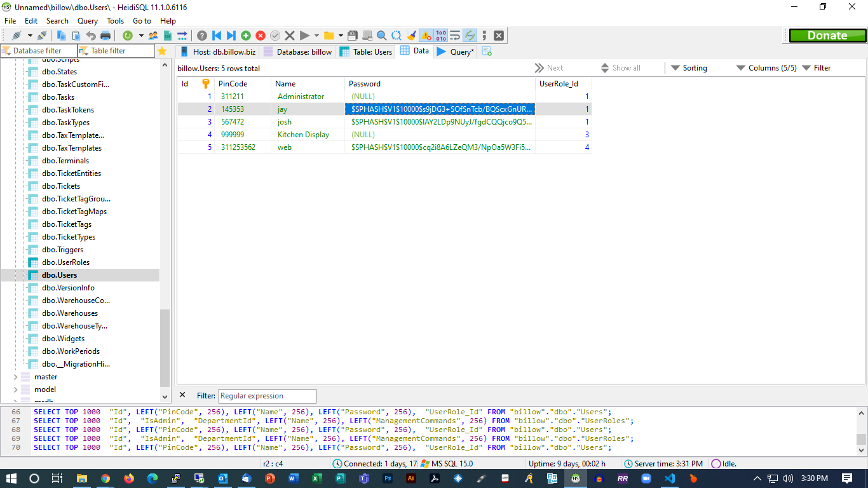Screen dimensions: 868x488
Task: Click the disconnect from server icon
Action: [x=42, y=36]
